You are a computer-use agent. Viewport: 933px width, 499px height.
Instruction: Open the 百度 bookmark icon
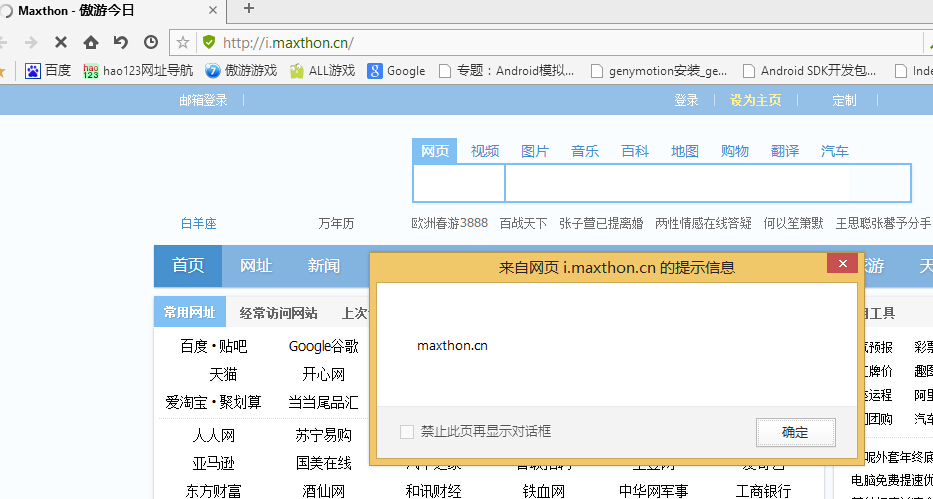pos(33,71)
